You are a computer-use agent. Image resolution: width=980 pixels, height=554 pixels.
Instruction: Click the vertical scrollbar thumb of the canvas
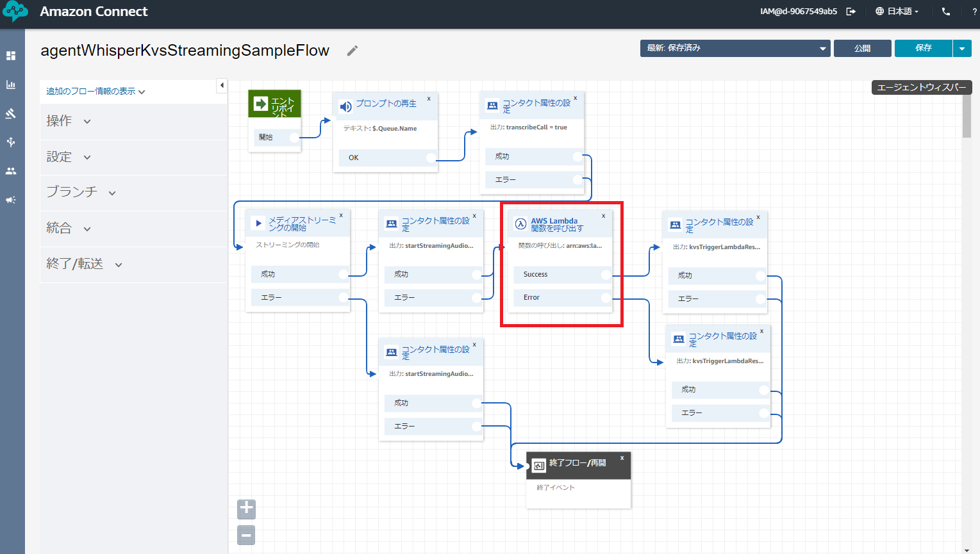(967, 116)
